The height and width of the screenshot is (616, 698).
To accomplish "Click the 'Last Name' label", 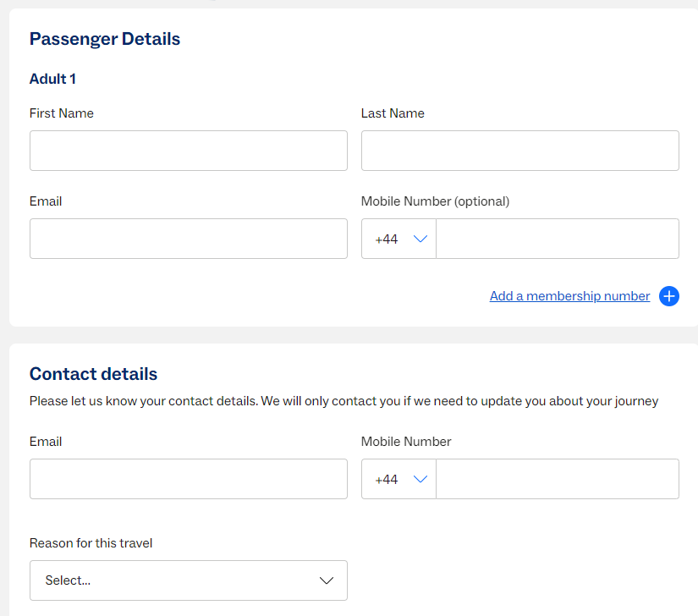I will coord(393,113).
